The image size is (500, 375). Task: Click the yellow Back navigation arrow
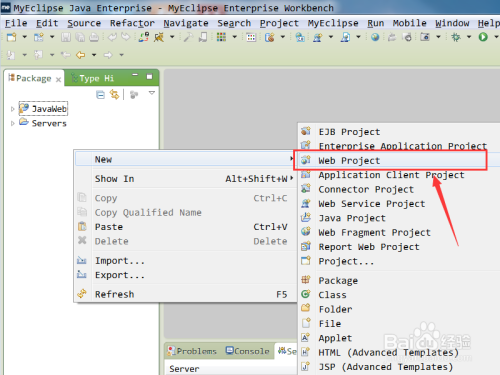coord(81,55)
